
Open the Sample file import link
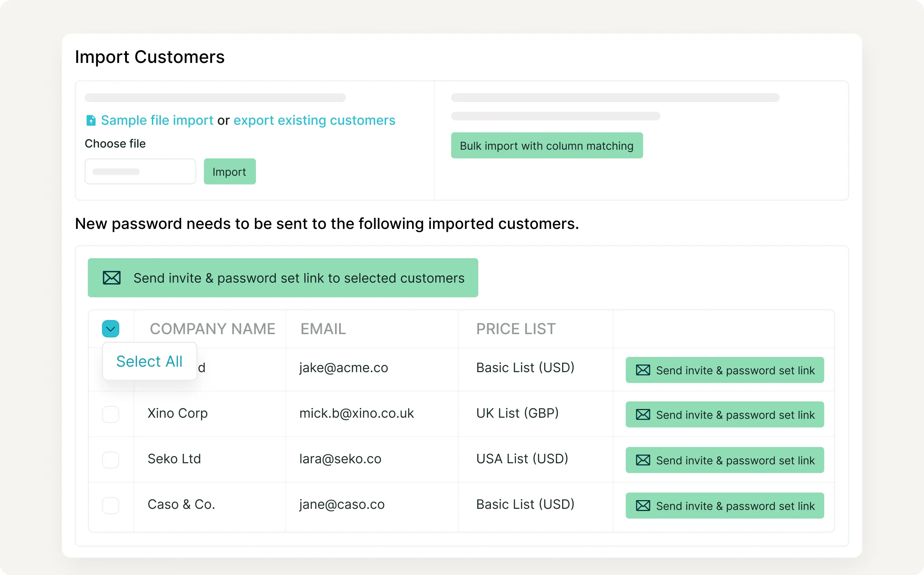click(157, 120)
